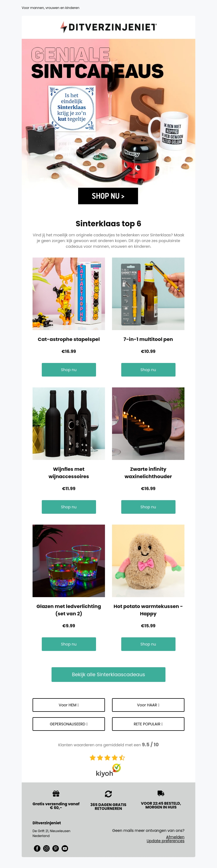This screenshot has height=868, width=217.
Task: Select the Voor HEM category
Action: (69, 705)
